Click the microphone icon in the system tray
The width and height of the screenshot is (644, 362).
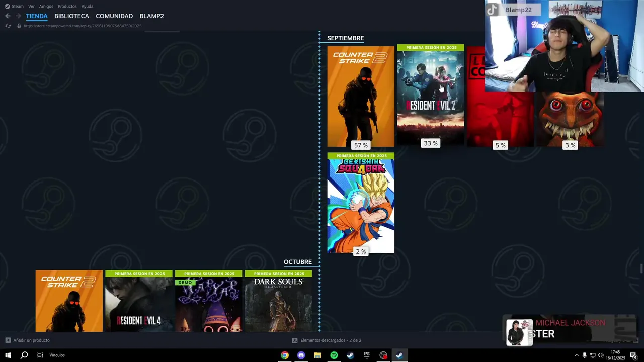(x=584, y=355)
